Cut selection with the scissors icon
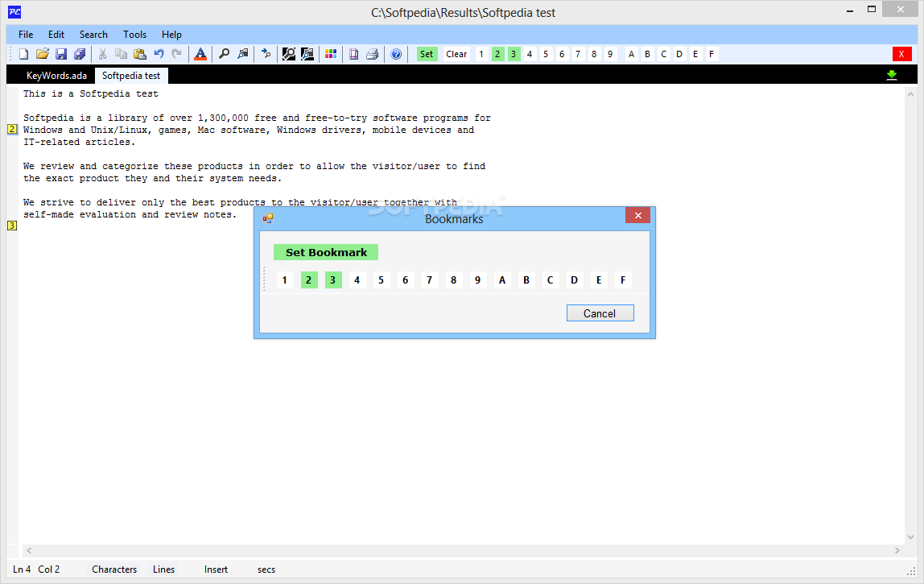 102,54
